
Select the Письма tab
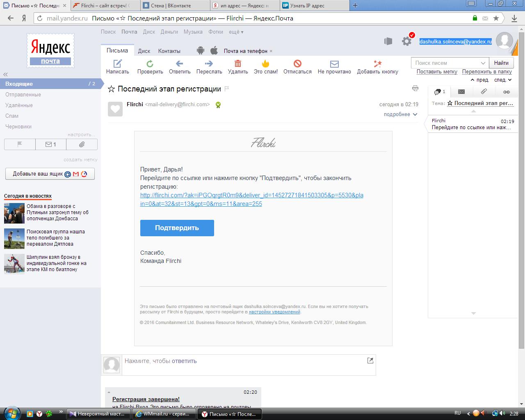click(117, 50)
